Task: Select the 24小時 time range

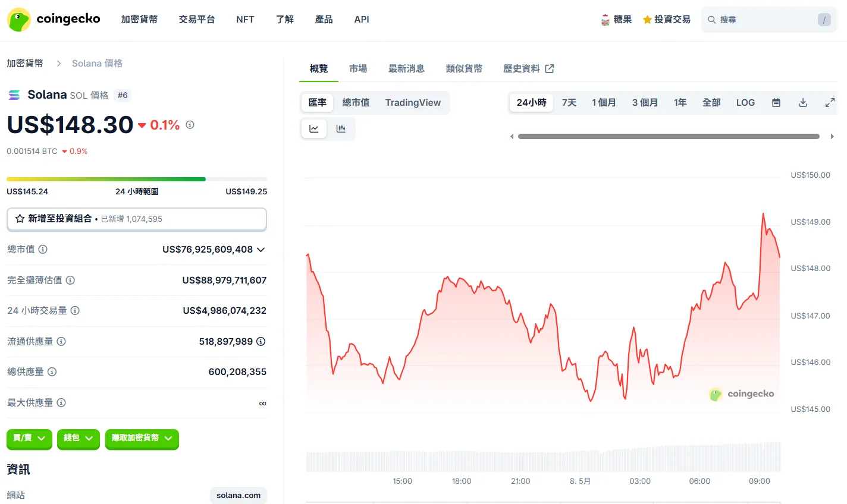Action: click(531, 103)
